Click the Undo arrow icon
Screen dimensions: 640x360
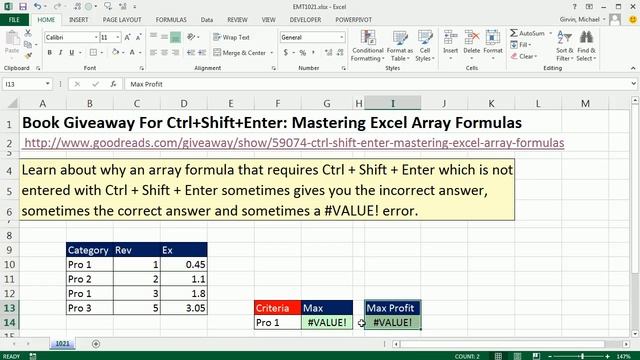pos(38,7)
